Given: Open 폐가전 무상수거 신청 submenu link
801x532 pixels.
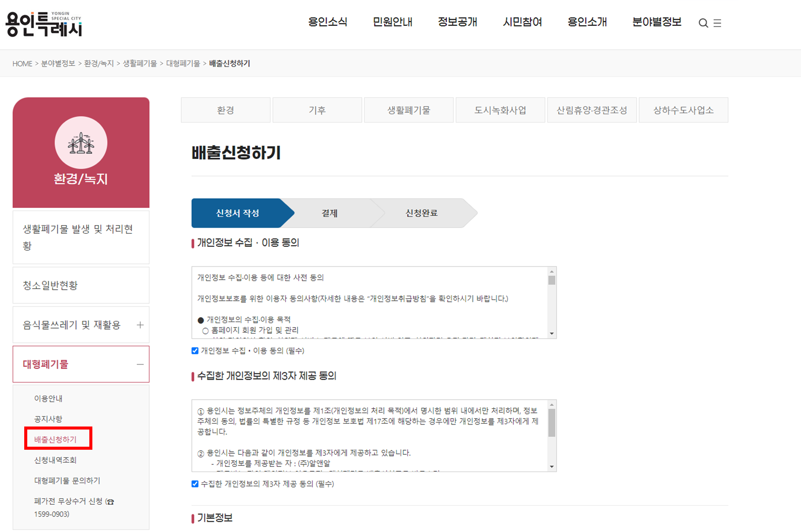Looking at the screenshot, I should [74, 507].
